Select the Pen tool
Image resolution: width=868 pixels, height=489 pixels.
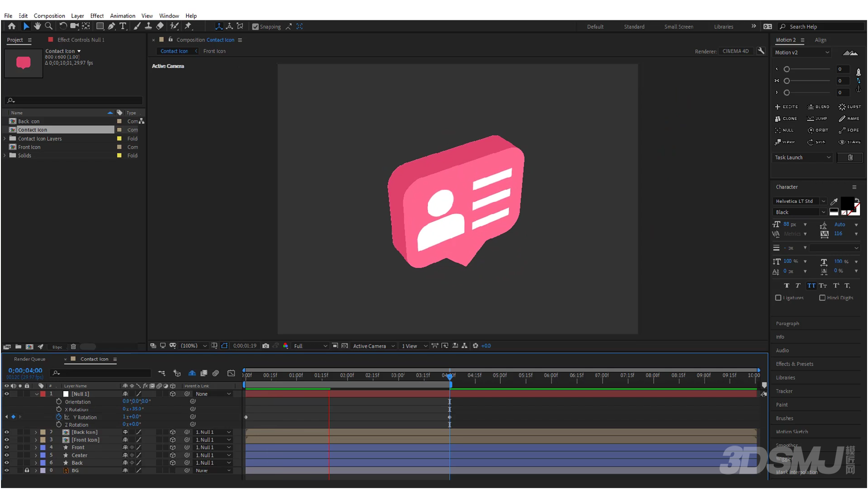pyautogui.click(x=112, y=26)
